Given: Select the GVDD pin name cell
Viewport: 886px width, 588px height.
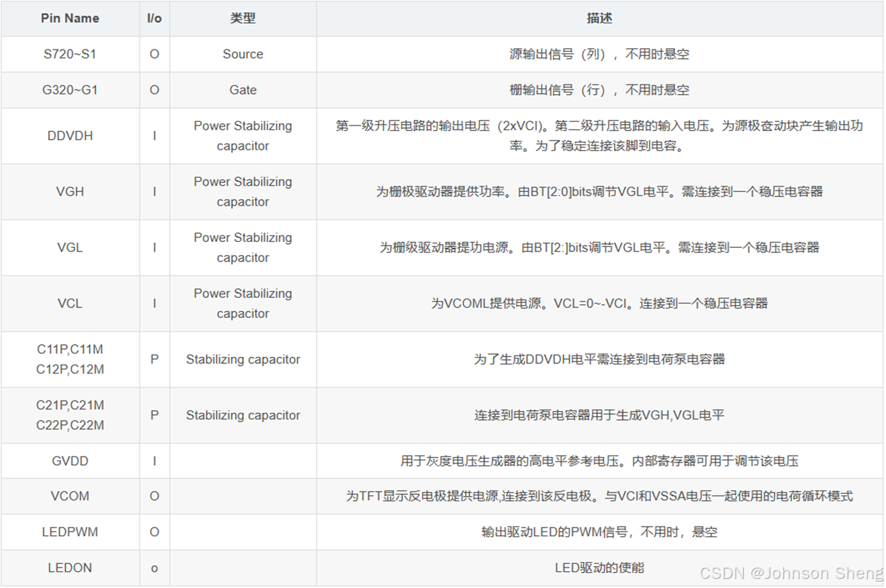Looking at the screenshot, I should coord(69,461).
